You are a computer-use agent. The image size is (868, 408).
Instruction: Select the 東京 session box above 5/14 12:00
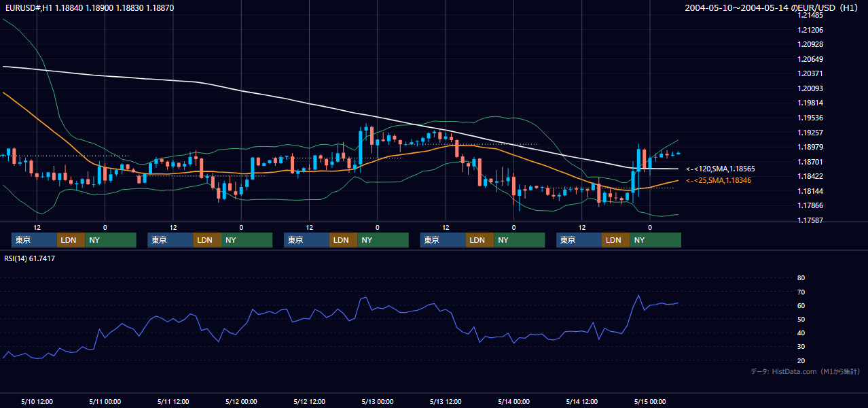coord(579,240)
